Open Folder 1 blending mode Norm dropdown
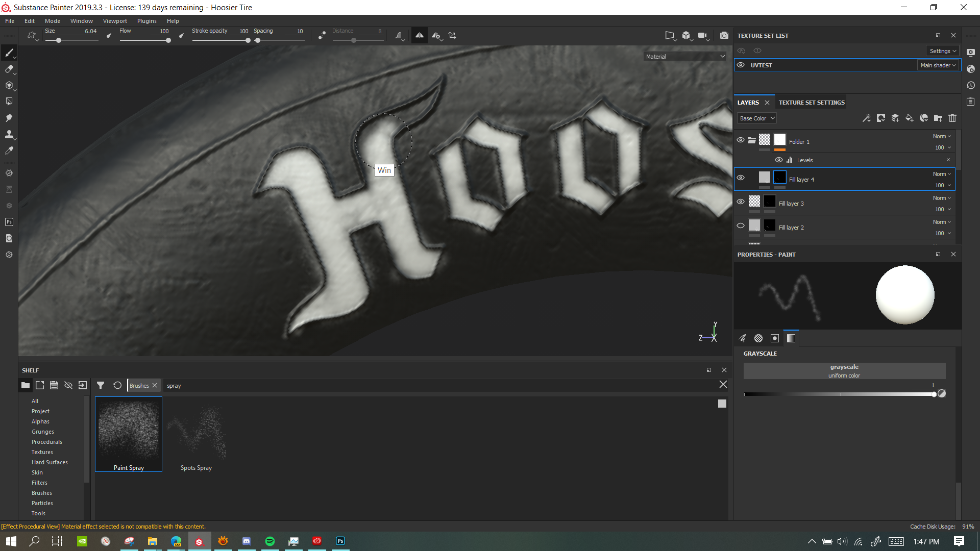 point(942,136)
